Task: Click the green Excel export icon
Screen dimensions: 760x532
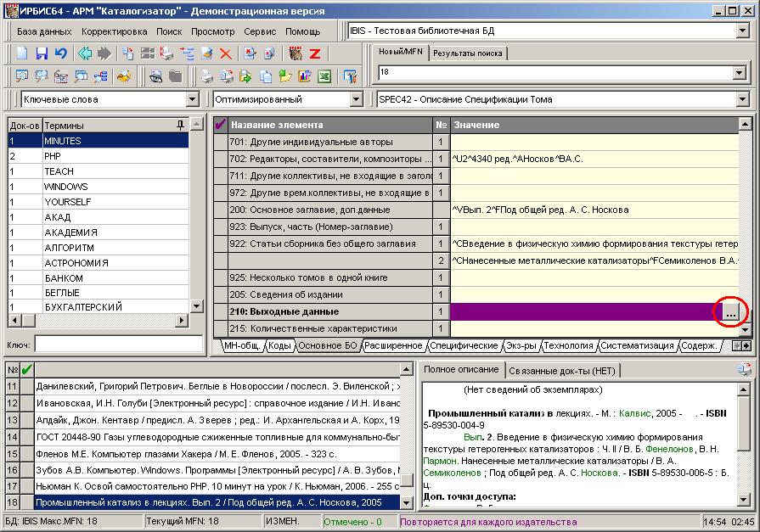Action: pyautogui.click(x=324, y=76)
